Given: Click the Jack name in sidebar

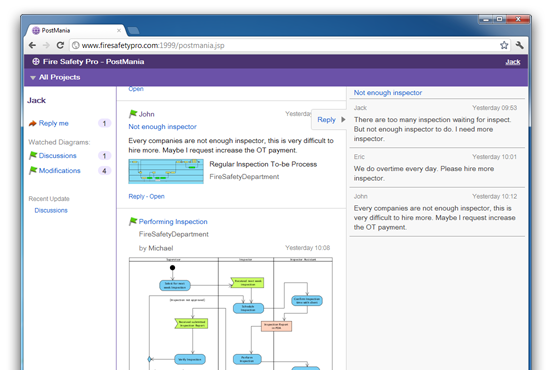Looking at the screenshot, I should click(x=36, y=100).
